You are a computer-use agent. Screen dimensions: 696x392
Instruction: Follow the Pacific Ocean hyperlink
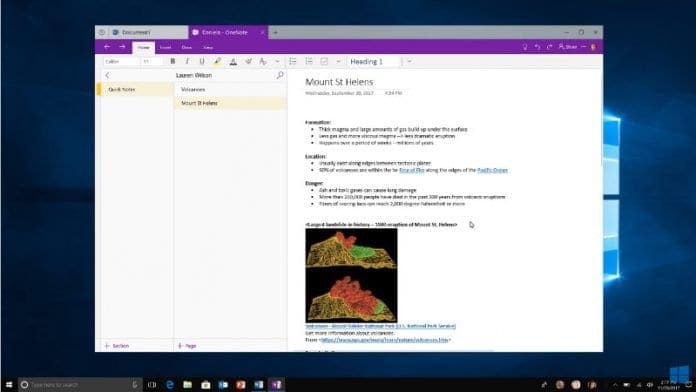492,170
